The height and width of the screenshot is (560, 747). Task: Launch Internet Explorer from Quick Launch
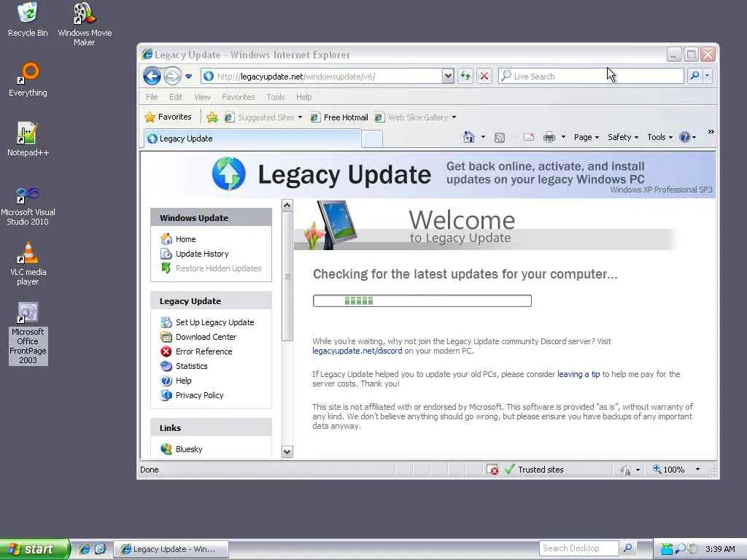85,549
